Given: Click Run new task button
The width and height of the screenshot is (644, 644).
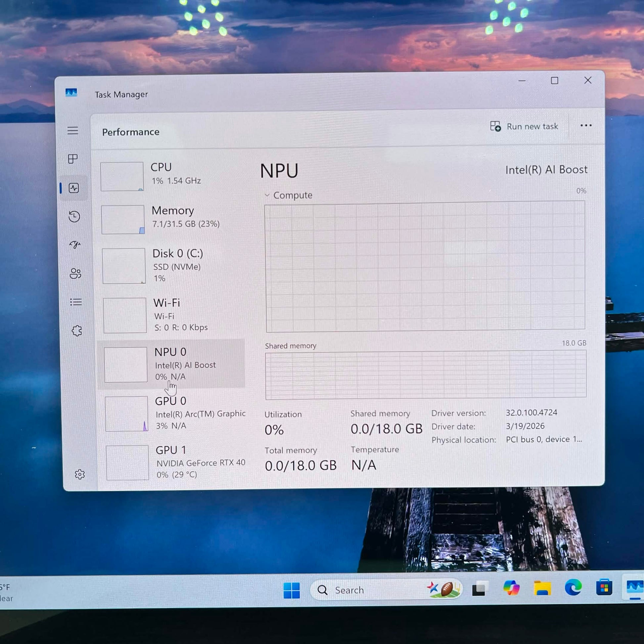Looking at the screenshot, I should (524, 126).
